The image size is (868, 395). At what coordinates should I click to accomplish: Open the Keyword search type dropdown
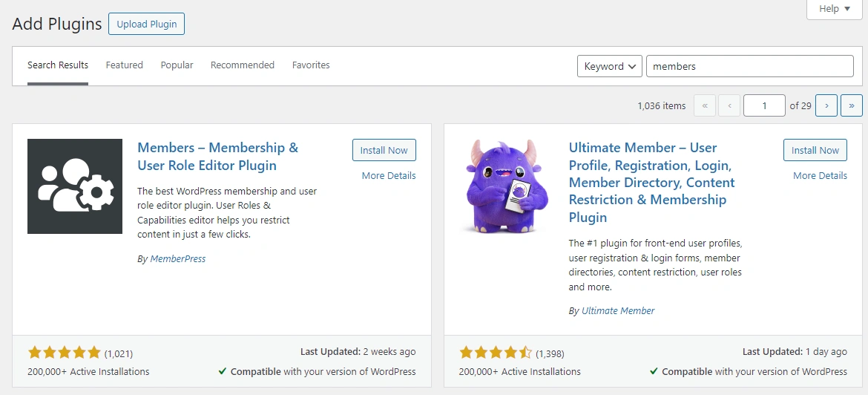click(610, 66)
